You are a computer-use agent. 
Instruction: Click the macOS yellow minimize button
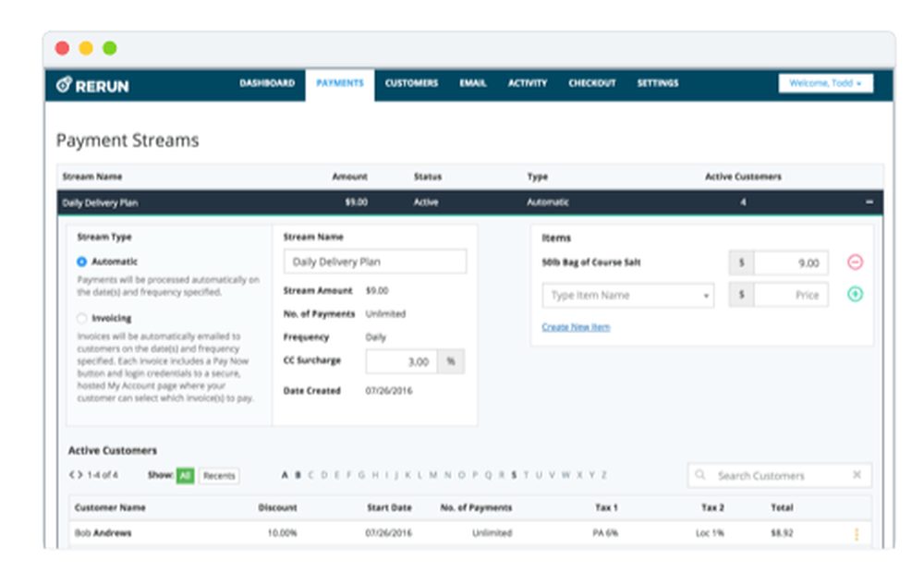coord(86,48)
